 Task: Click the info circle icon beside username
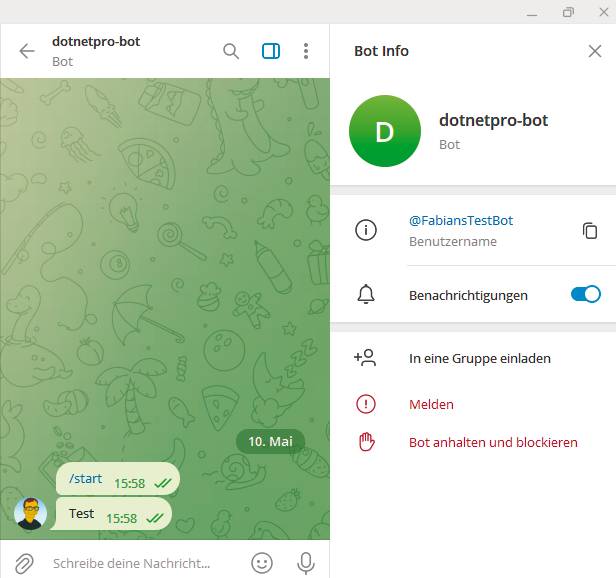(366, 230)
